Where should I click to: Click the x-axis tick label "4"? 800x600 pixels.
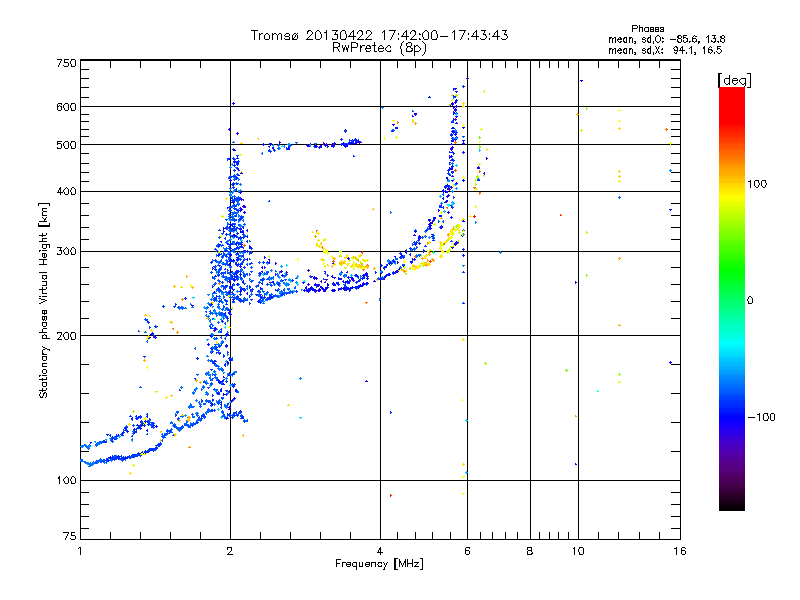tap(380, 551)
